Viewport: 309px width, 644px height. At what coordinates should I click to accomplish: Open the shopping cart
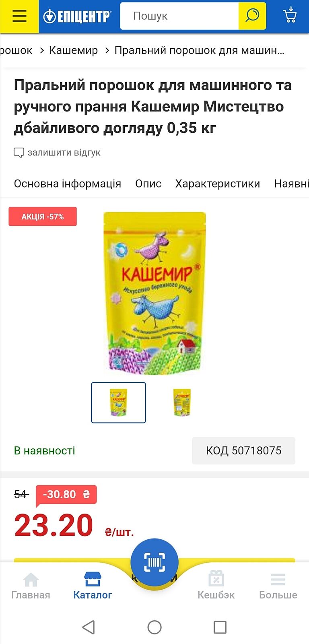[x=290, y=15]
